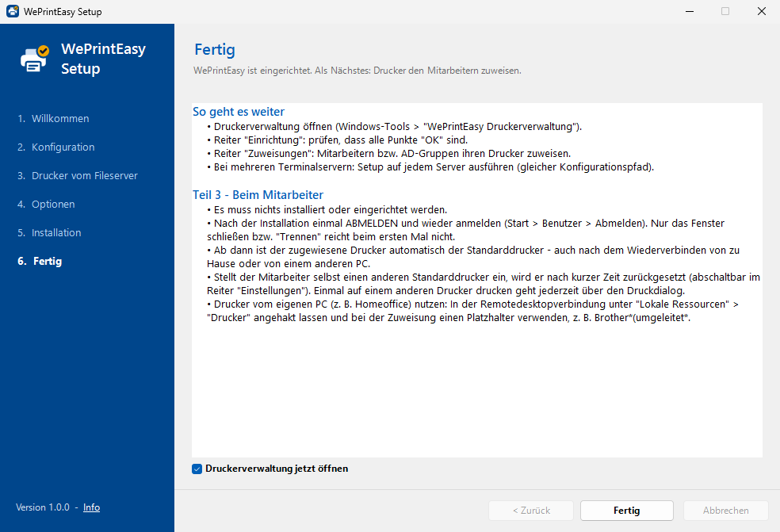Screen dimensions: 780x532
Task: Click bullet about Reiter "Einrichtung"
Action: 338,140
